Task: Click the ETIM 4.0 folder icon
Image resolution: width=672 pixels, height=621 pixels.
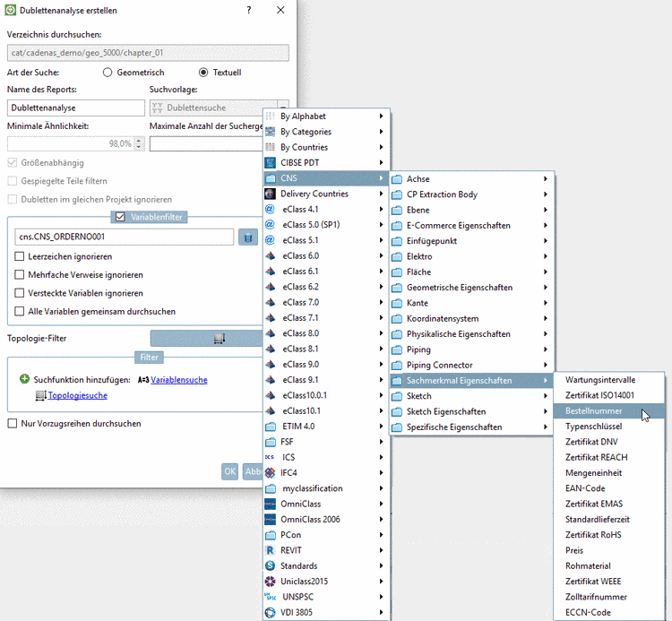Action: pos(270,427)
